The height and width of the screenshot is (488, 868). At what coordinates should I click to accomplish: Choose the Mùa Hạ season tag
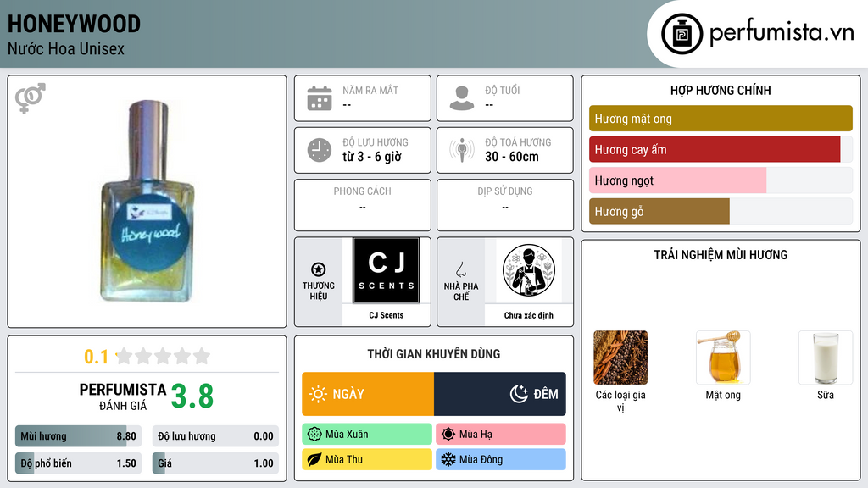tap(501, 435)
